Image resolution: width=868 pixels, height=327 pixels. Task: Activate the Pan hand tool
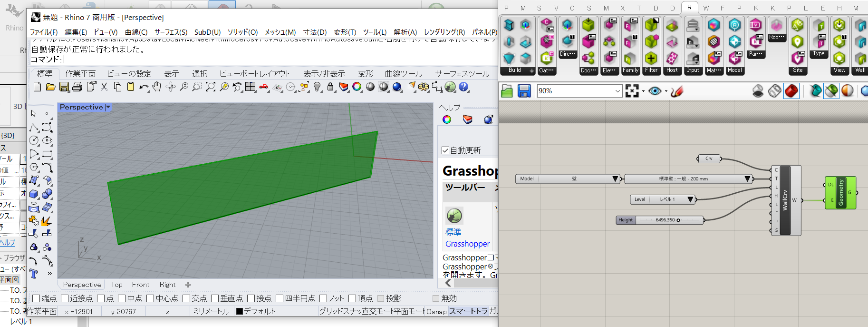click(x=157, y=87)
